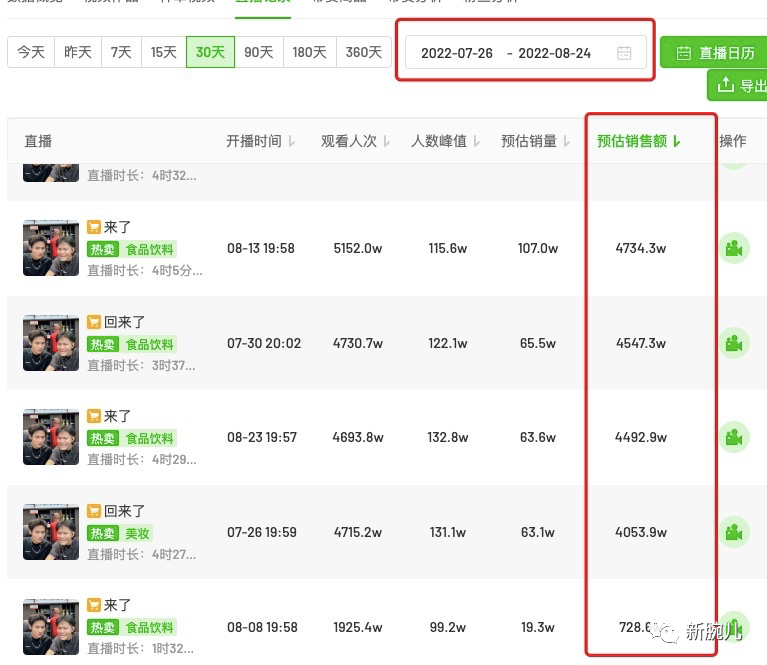Select the 90天 time range

(258, 52)
